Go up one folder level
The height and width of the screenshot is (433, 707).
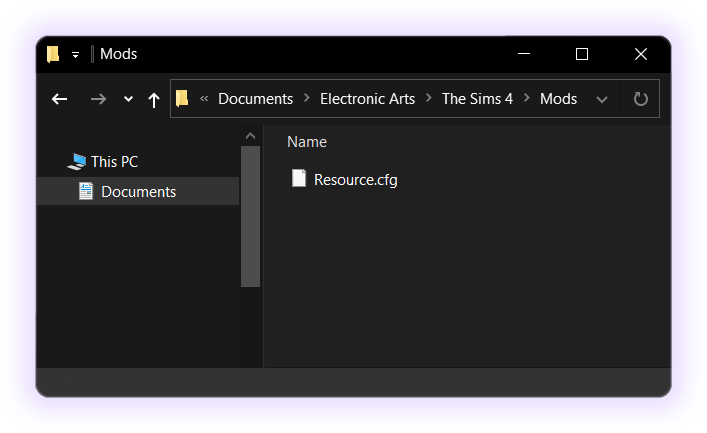pyautogui.click(x=154, y=99)
